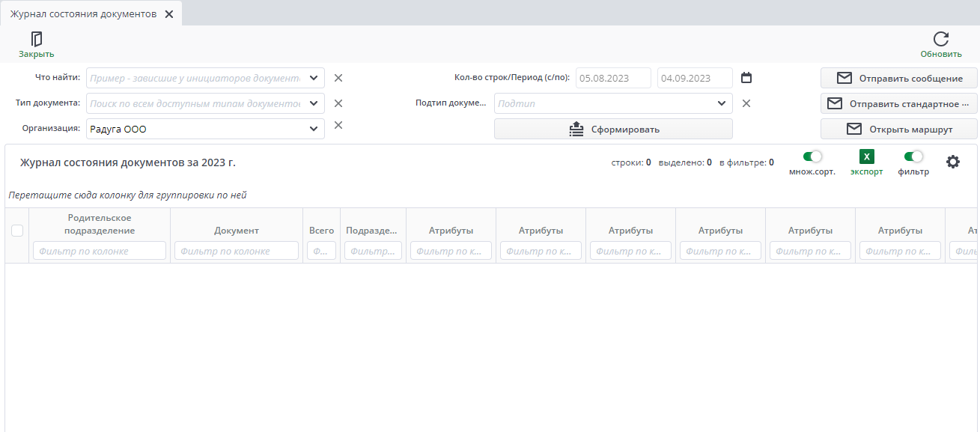This screenshot has width=980, height=432.
Task: Click the Закрыть door icon
Action: tap(36, 39)
